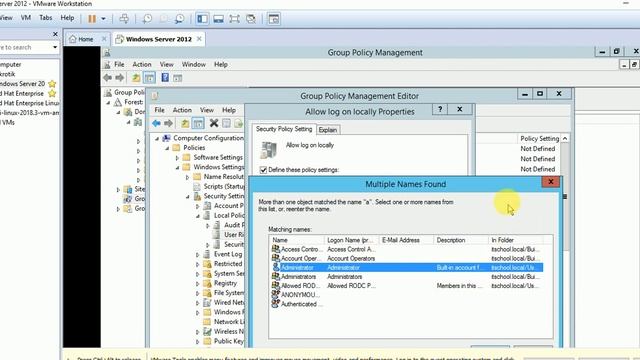Image resolution: width=640 pixels, height=360 pixels.
Task: Click the take snapshot icon in VMware toolbar
Action: [x=147, y=19]
